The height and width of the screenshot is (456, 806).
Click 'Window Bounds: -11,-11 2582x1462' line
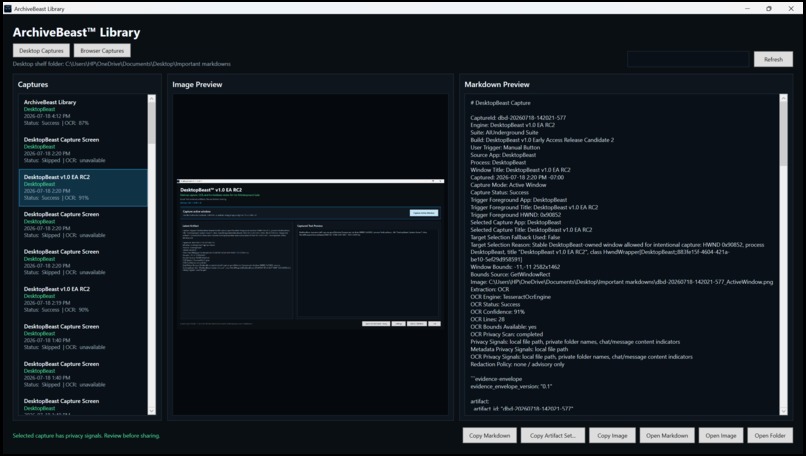click(x=515, y=267)
